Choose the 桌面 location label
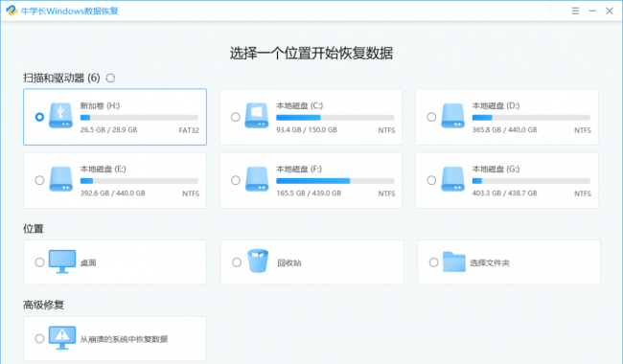 point(88,262)
